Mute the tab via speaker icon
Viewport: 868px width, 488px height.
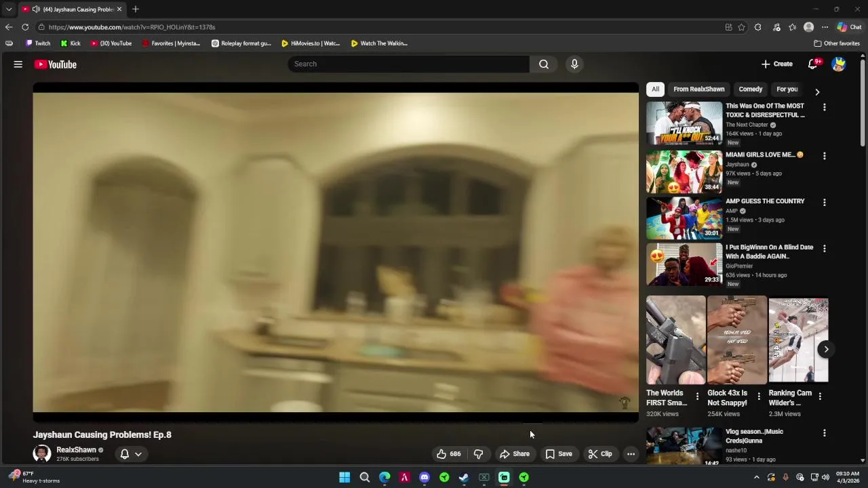pos(36,9)
